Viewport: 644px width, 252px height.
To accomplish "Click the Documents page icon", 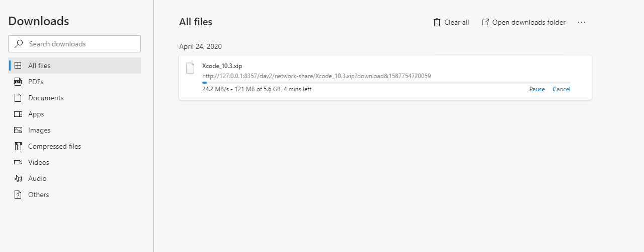I will pos(18,98).
